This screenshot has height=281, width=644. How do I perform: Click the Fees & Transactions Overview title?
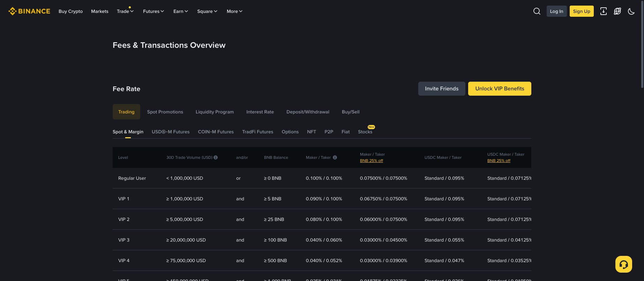coord(169,45)
